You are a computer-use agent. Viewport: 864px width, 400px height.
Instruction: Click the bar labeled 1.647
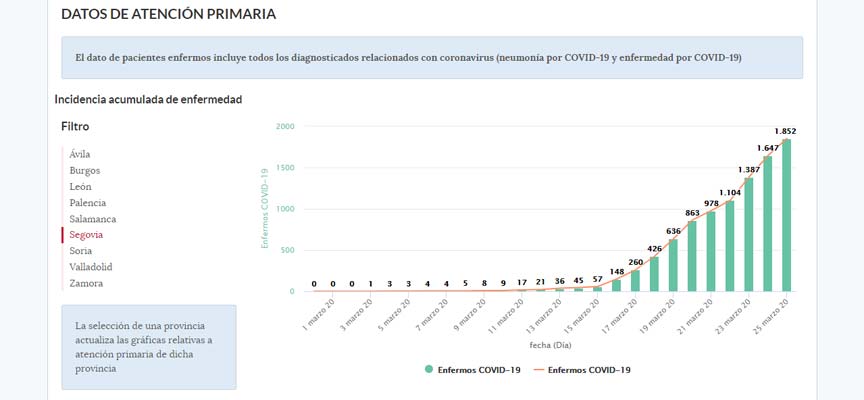767,223
